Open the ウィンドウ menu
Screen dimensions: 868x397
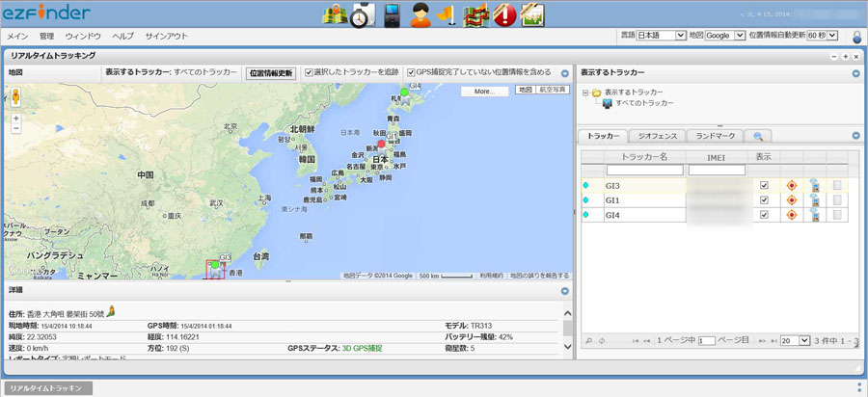coord(83,37)
